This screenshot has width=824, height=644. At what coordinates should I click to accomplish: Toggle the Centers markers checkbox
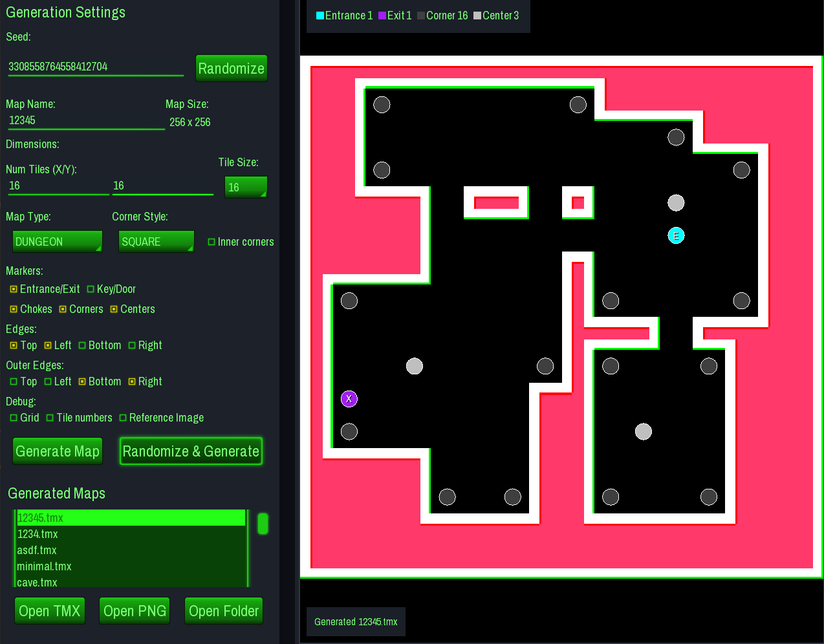[114, 309]
